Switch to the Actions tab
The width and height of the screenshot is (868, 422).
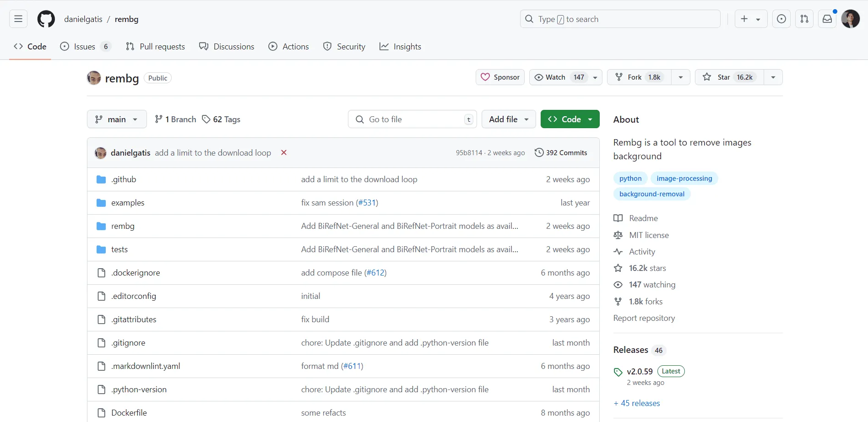[288, 46]
